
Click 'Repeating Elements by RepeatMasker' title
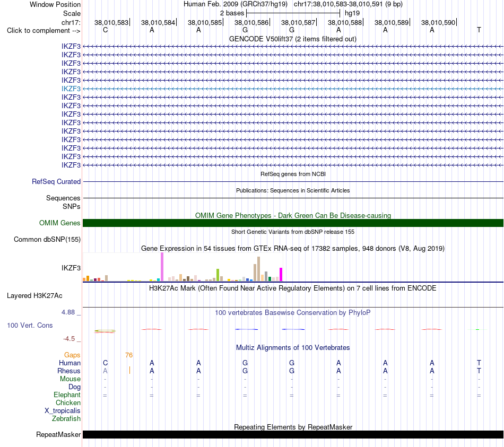(293, 427)
